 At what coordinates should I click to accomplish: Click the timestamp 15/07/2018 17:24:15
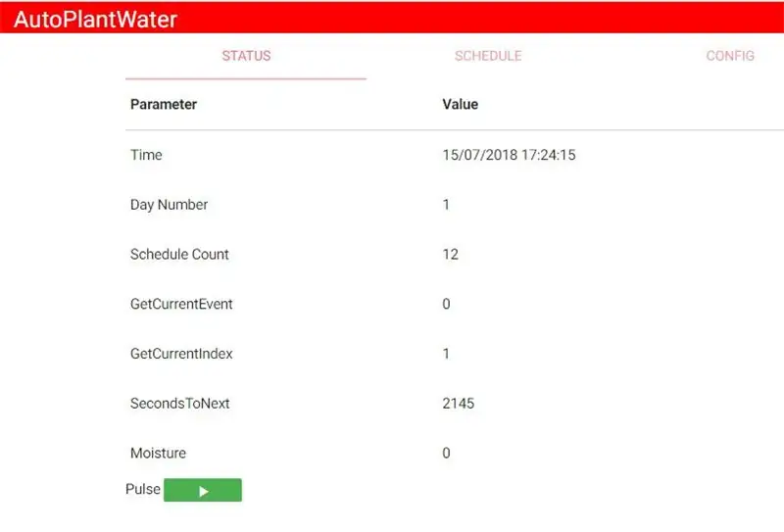point(509,155)
